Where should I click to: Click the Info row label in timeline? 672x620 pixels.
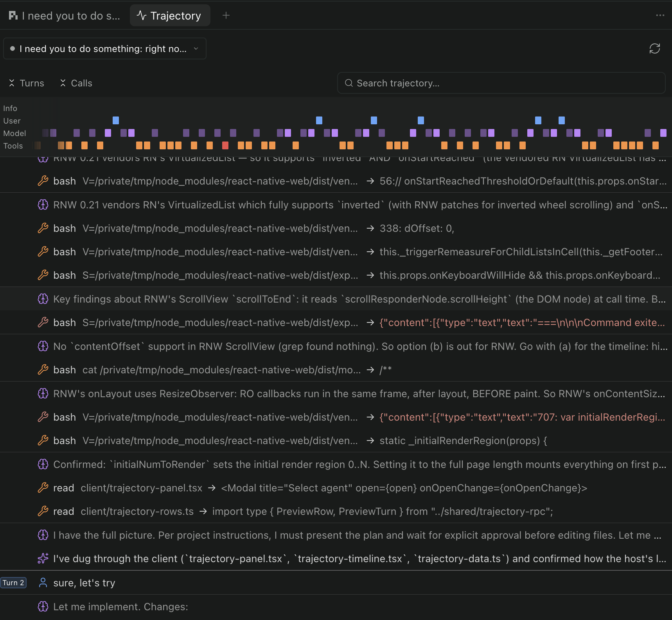(x=10, y=108)
